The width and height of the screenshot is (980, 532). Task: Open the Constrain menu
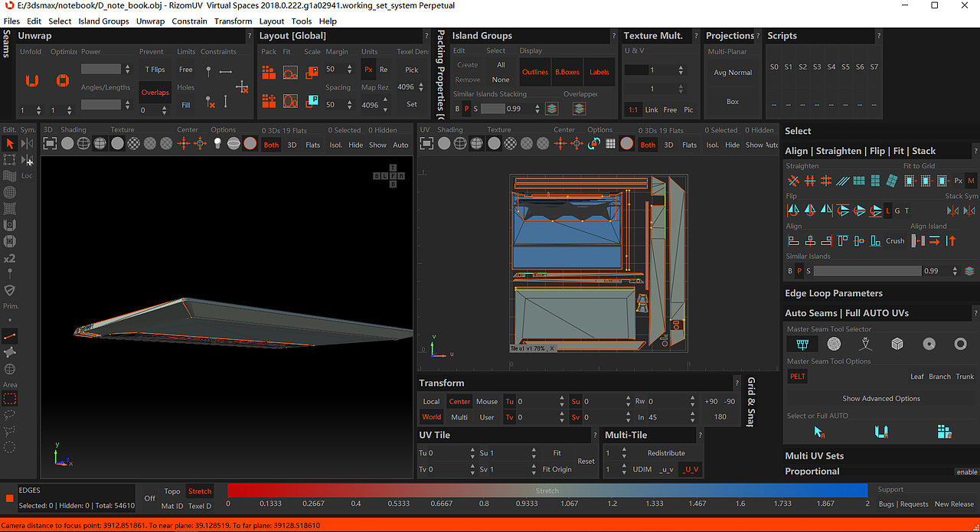pos(189,21)
